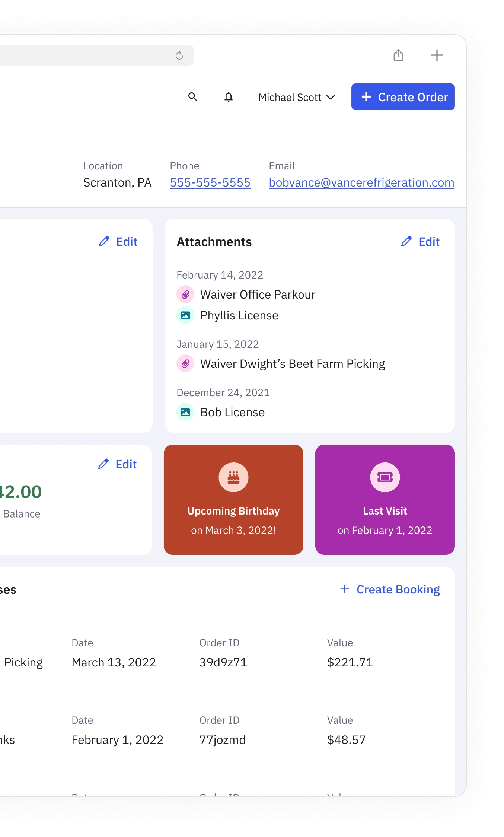Click paperclip icon beside Beet Farm waiver

[185, 364]
